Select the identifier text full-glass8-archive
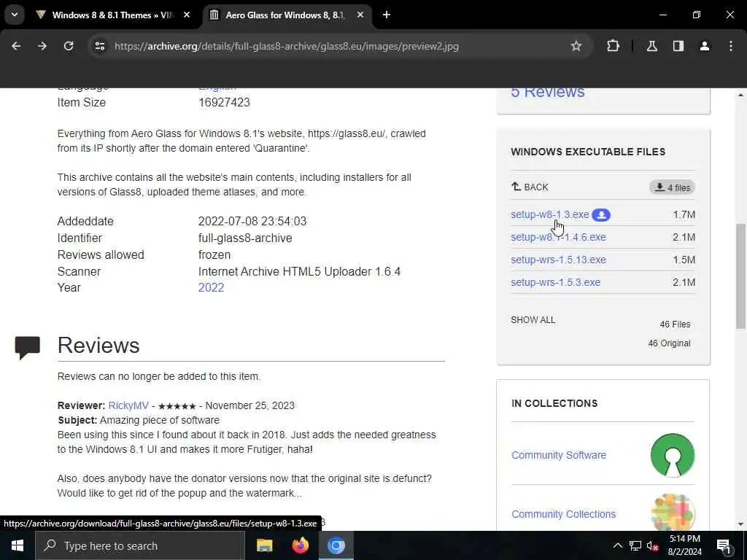747x560 pixels. [245, 238]
